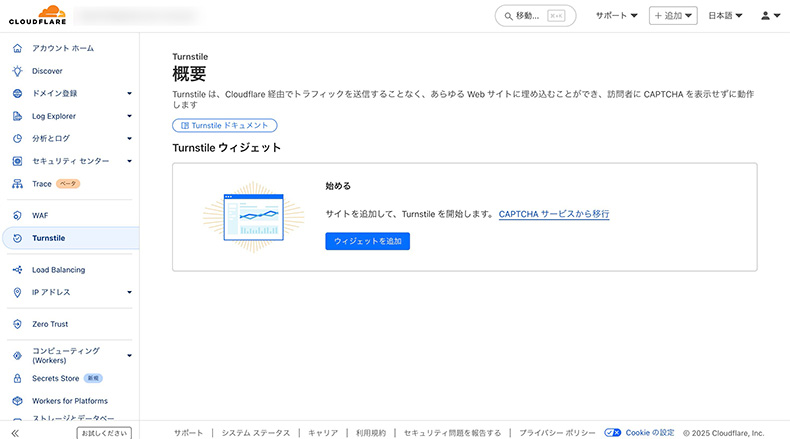Open キャリア footer link
The width and height of the screenshot is (790, 439).
coord(323,432)
